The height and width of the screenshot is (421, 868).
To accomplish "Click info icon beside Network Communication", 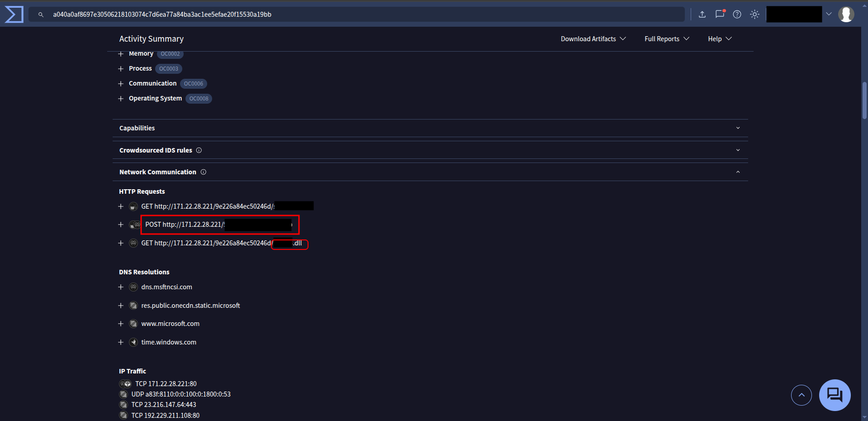I will pyautogui.click(x=204, y=172).
